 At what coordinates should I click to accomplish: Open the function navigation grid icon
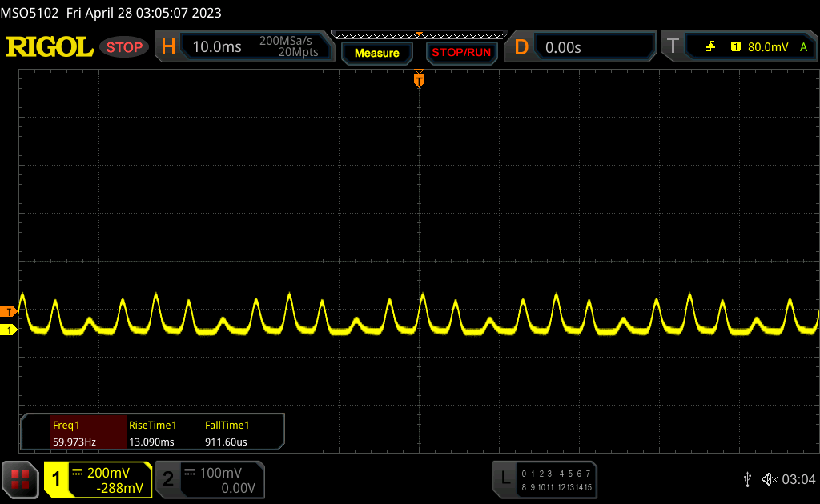(20, 479)
